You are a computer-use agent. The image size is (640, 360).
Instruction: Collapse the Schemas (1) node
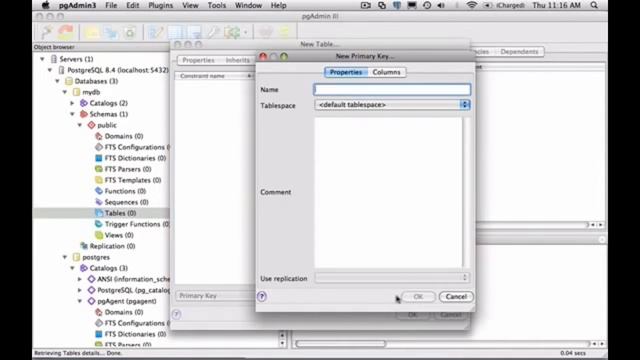72,114
